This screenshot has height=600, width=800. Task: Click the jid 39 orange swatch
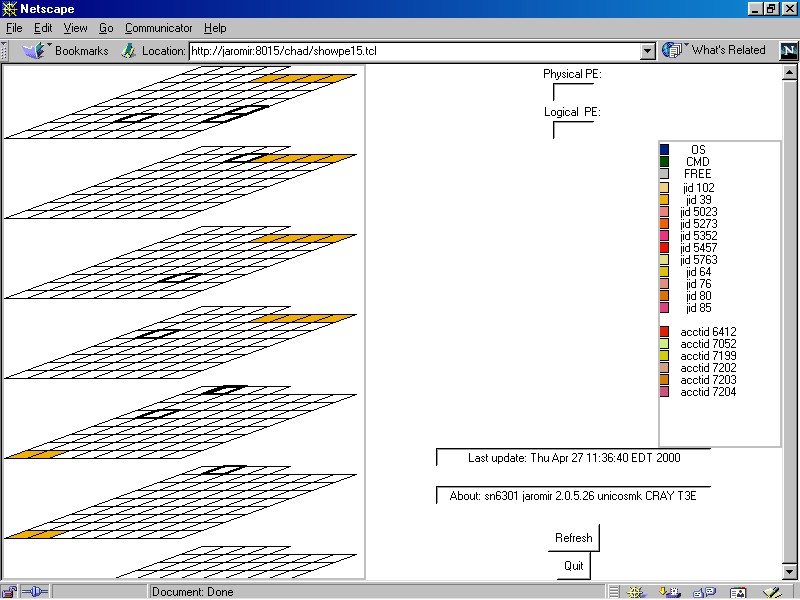[664, 199]
